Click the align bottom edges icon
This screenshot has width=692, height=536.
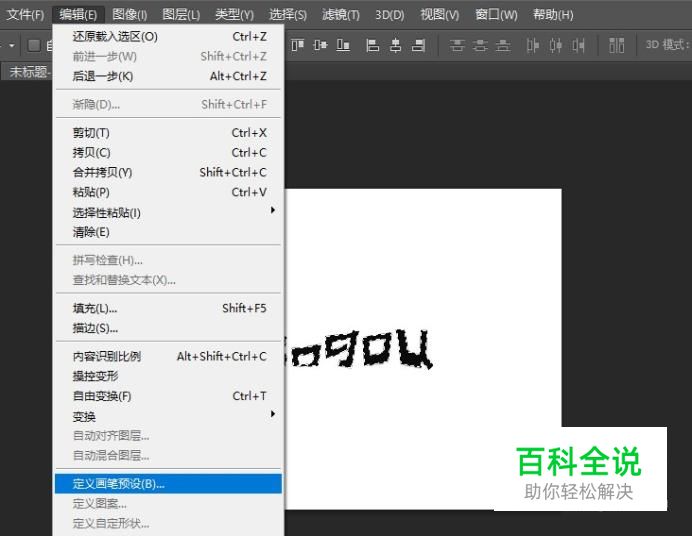343,45
